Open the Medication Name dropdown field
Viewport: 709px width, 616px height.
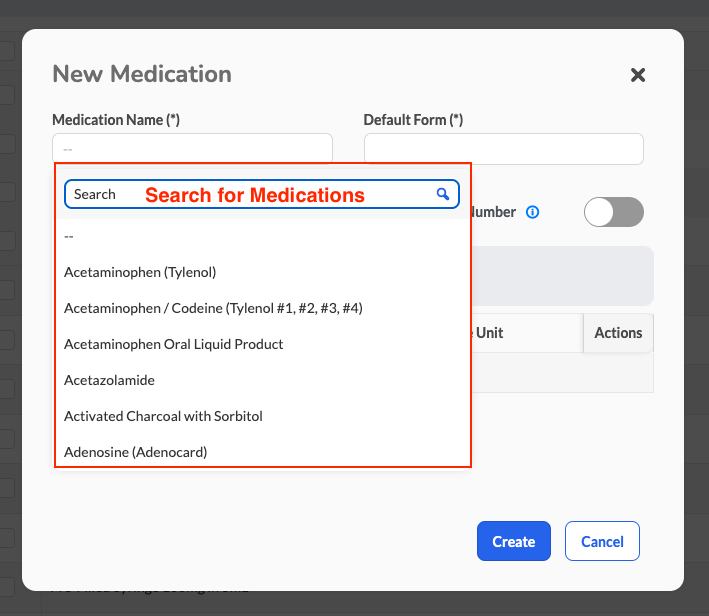click(193, 148)
